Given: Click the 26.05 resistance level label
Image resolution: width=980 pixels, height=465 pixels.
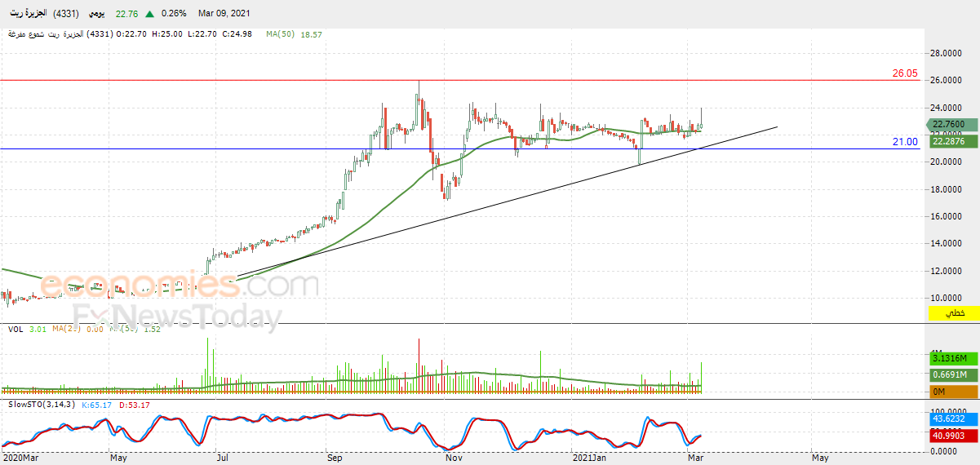Looking at the screenshot, I should tap(905, 73).
